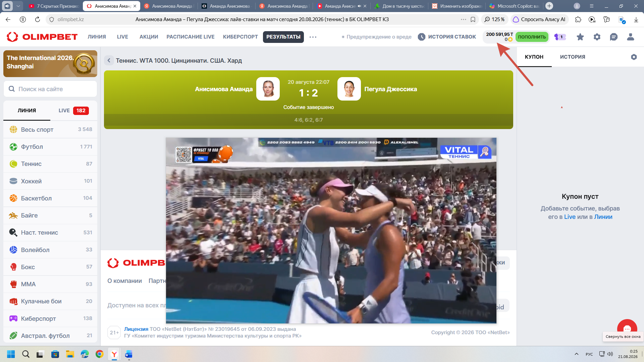Bookmark this page in address bar
644x362 pixels.
(x=473, y=19)
